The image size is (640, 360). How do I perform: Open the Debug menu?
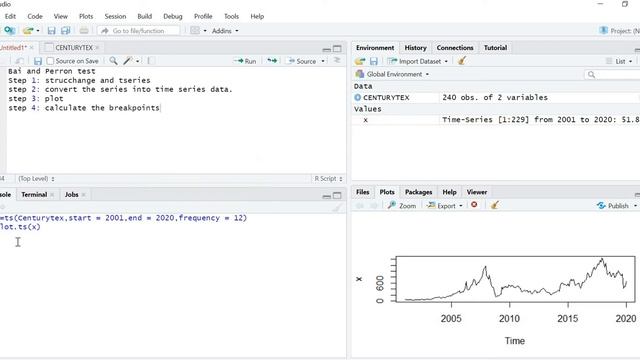173,16
